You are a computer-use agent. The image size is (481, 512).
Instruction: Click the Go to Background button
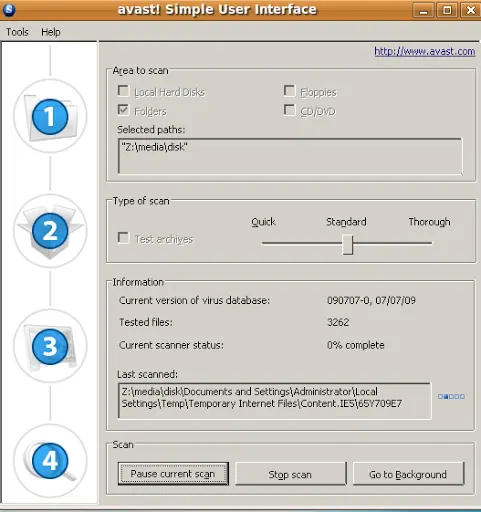click(x=408, y=474)
